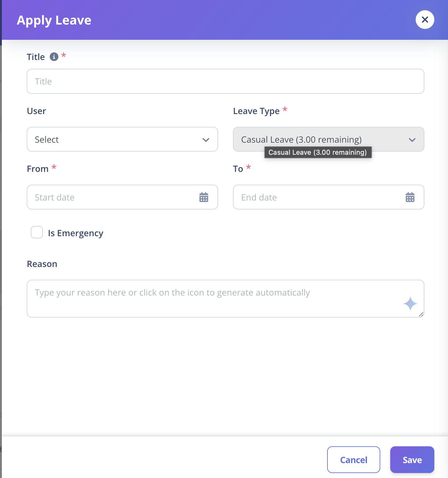Open the Leave Type dropdown
This screenshot has width=448, height=478.
pyautogui.click(x=329, y=139)
